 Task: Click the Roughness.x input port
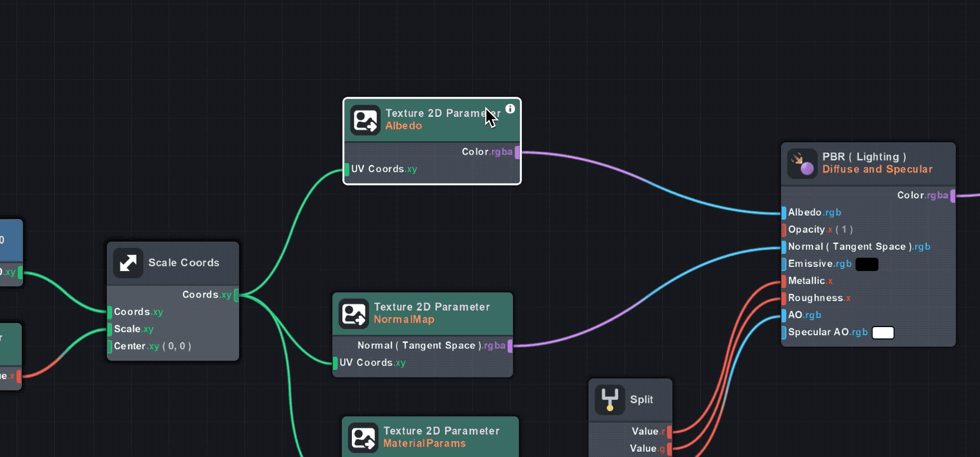783,298
